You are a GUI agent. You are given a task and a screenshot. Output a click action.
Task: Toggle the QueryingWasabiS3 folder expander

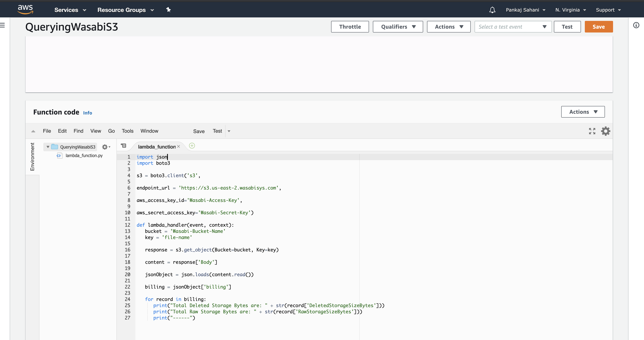(48, 147)
